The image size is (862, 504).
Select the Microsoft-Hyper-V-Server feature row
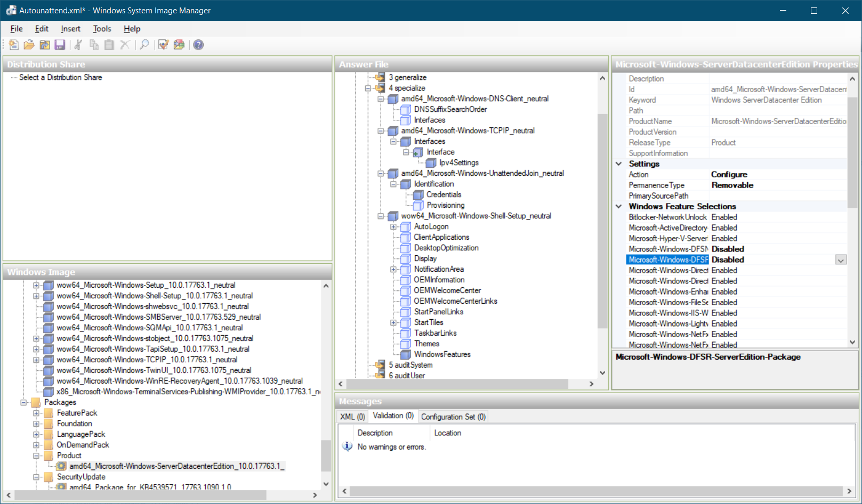[737, 239]
